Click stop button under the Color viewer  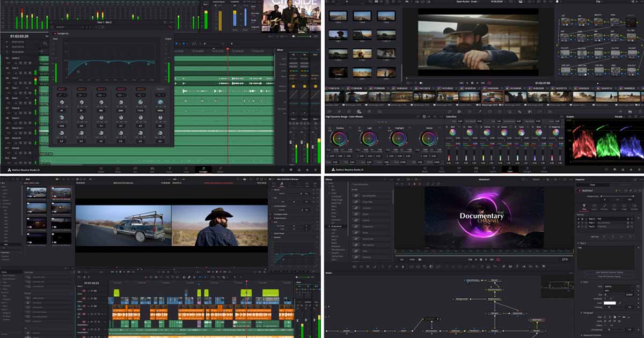click(x=472, y=83)
